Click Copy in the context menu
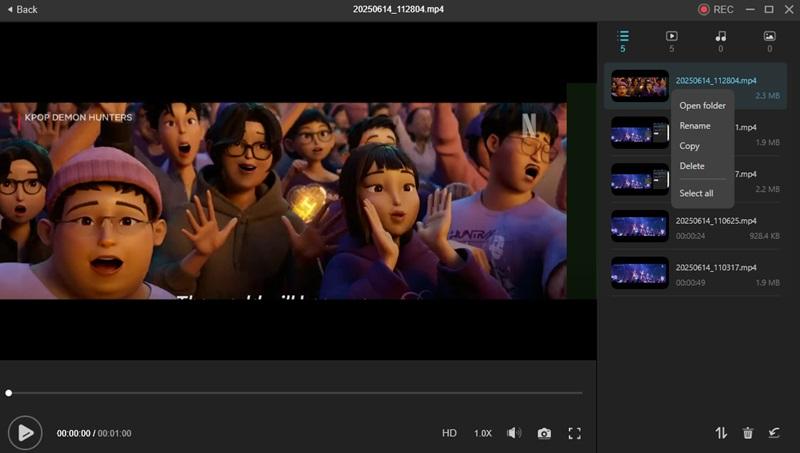The image size is (800, 453). point(690,146)
